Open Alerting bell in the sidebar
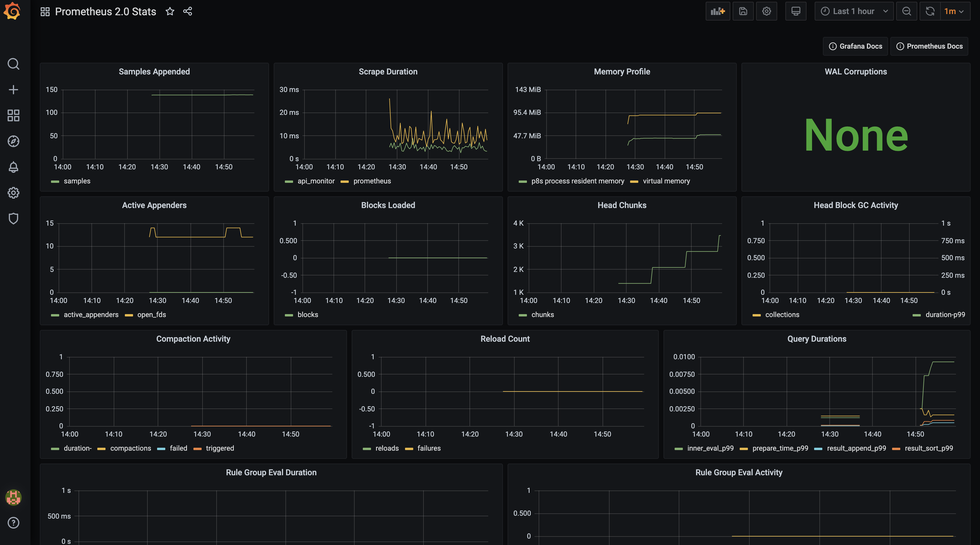The height and width of the screenshot is (545, 980). (x=13, y=167)
